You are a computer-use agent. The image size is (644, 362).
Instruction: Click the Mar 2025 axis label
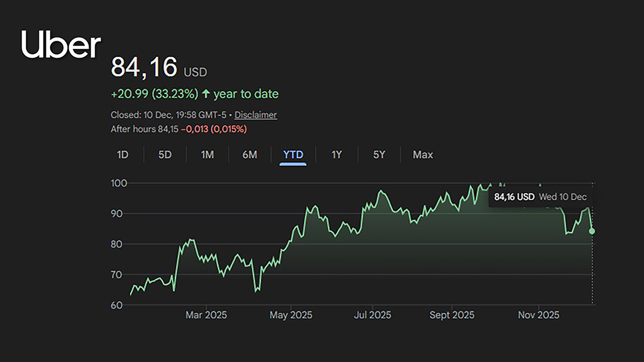206,315
